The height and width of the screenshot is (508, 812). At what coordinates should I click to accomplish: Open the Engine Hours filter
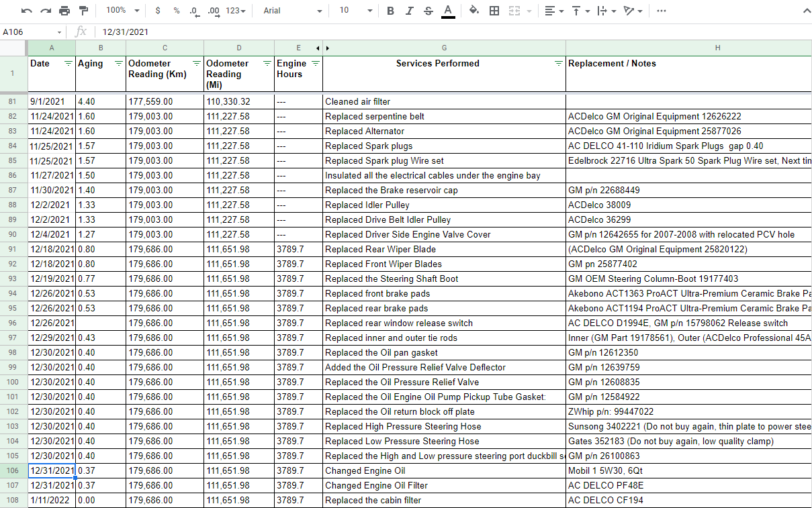(x=316, y=64)
